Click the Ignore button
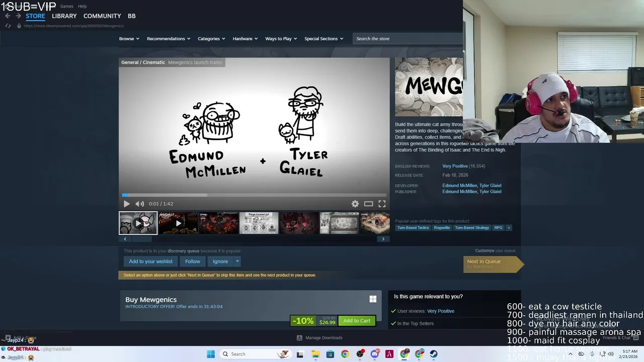644x362 pixels. point(220,261)
